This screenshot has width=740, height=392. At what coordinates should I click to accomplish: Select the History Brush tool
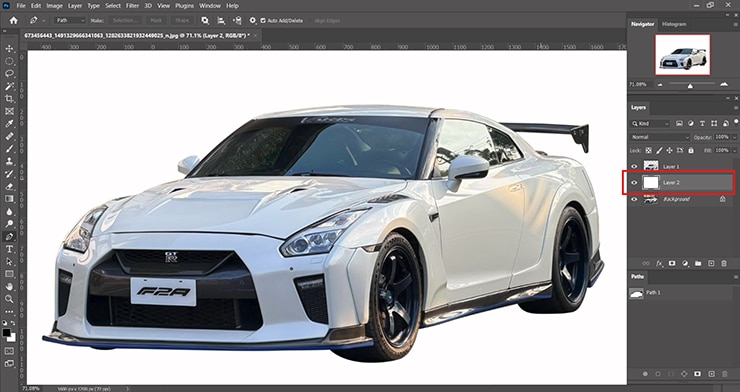(x=9, y=174)
